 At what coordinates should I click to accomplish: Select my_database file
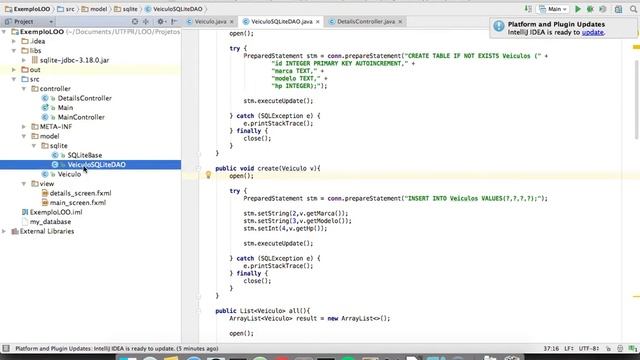[50, 222]
